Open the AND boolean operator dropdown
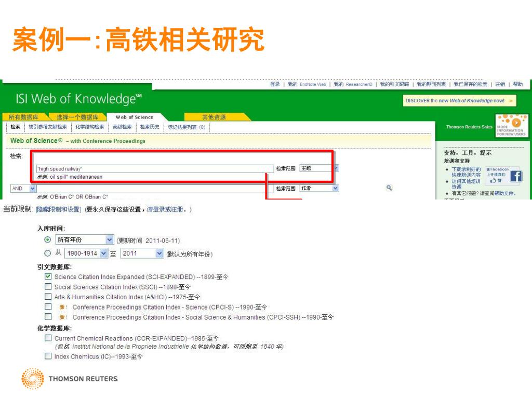This screenshot has height=399, width=532. point(23,188)
